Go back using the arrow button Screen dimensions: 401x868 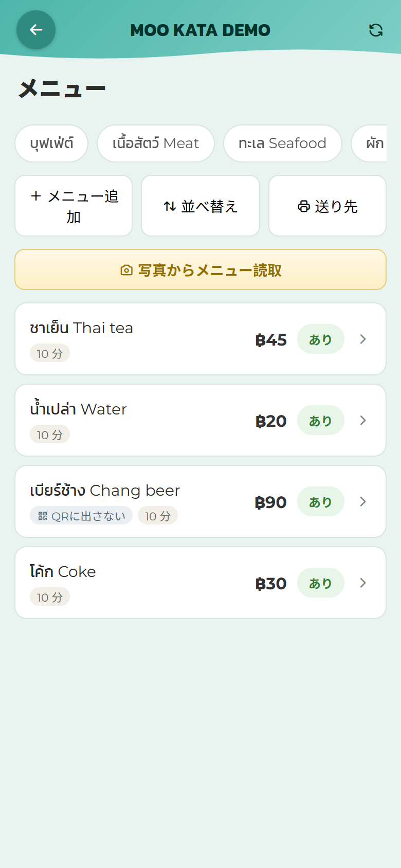point(36,30)
